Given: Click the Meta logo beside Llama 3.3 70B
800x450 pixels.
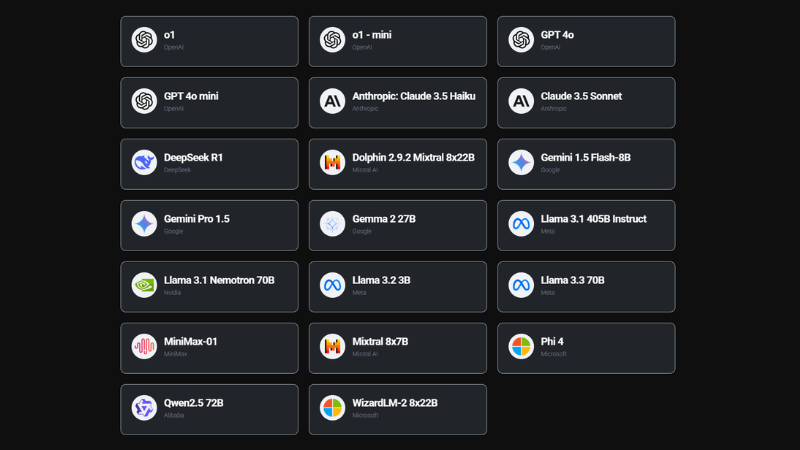Looking at the screenshot, I should pyautogui.click(x=521, y=285).
